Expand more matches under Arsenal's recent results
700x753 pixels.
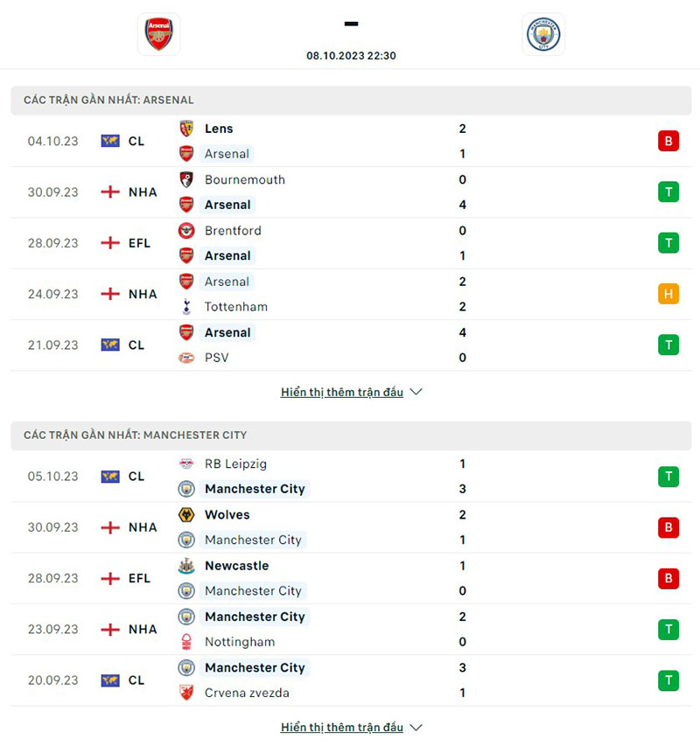coord(341,392)
